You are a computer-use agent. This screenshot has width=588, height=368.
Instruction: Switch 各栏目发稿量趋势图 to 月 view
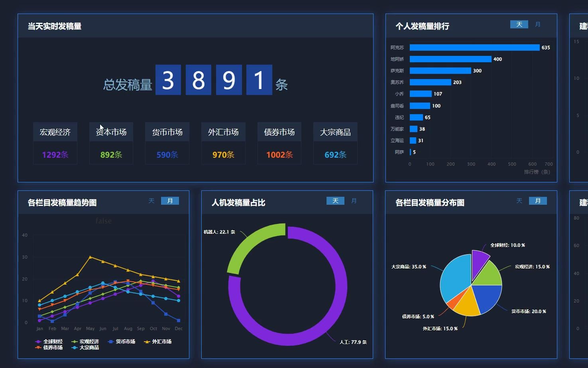pyautogui.click(x=170, y=201)
